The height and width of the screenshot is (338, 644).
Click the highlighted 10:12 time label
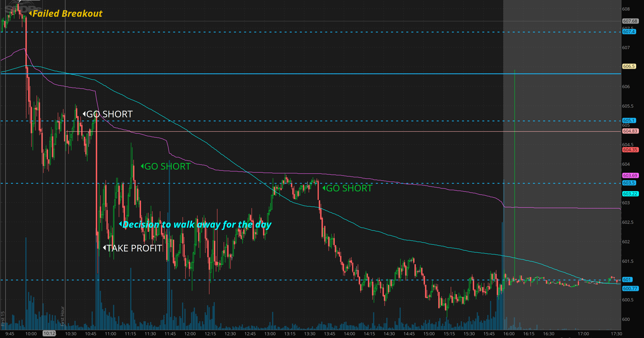(x=49, y=333)
